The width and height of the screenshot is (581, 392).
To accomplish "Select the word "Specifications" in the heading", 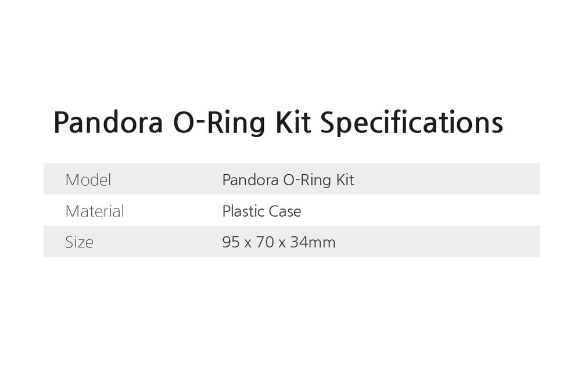I will [x=411, y=123].
